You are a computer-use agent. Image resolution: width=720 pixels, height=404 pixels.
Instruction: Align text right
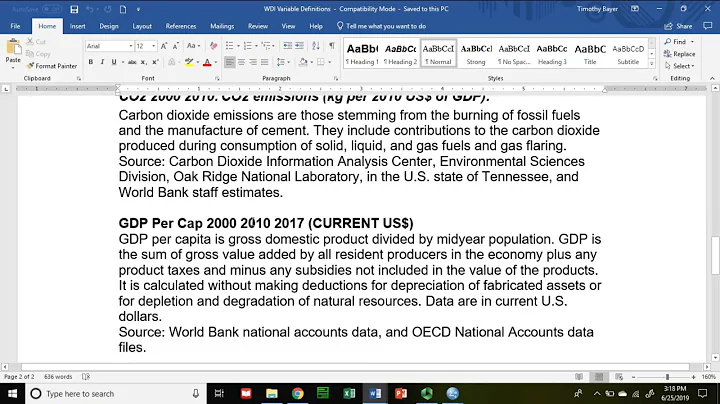click(253, 62)
